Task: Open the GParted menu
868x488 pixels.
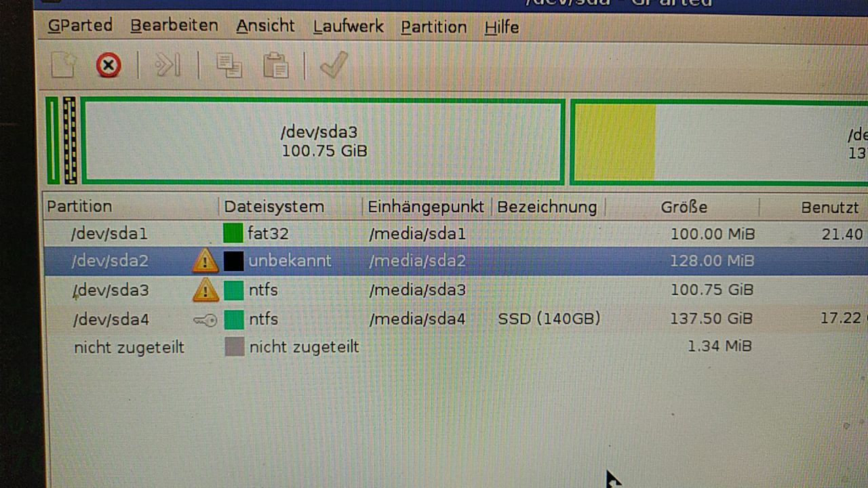Action: click(x=80, y=26)
